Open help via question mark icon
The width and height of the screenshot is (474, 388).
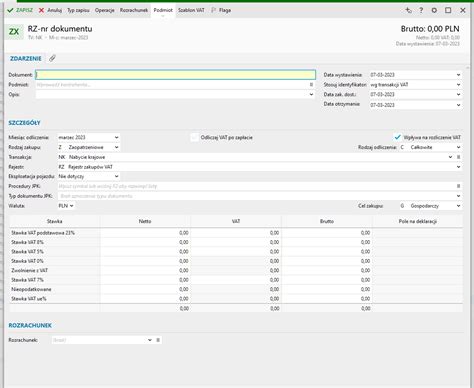coord(421,10)
